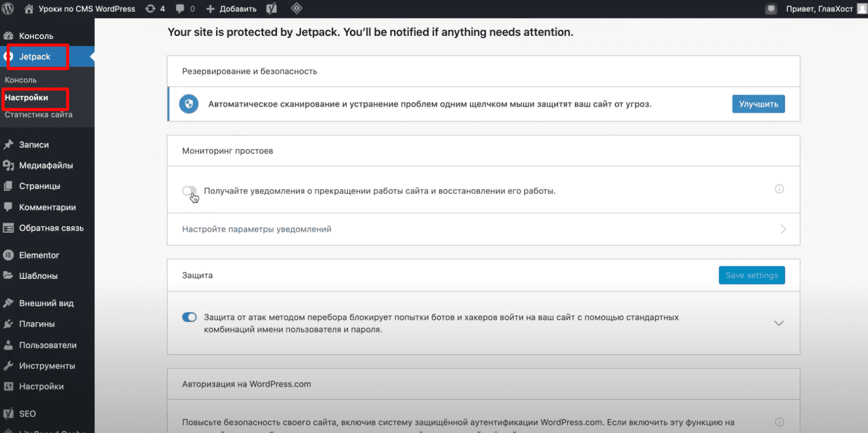Open notification settings via right chevron
This screenshot has height=433, width=868.
click(782, 229)
